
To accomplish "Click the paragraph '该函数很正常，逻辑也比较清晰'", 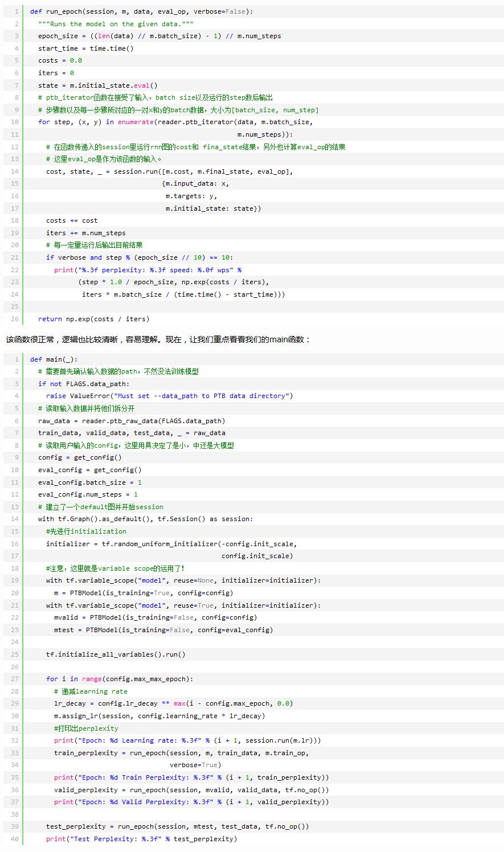I will click(158, 339).
